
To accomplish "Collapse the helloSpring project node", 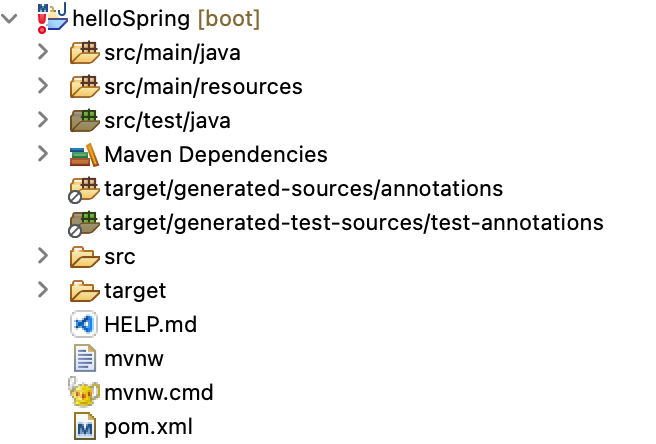I will (x=12, y=19).
